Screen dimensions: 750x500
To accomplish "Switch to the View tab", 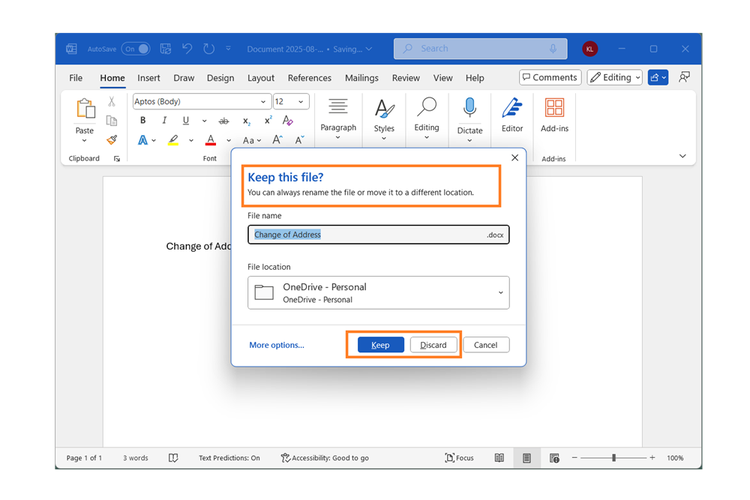I will (443, 78).
